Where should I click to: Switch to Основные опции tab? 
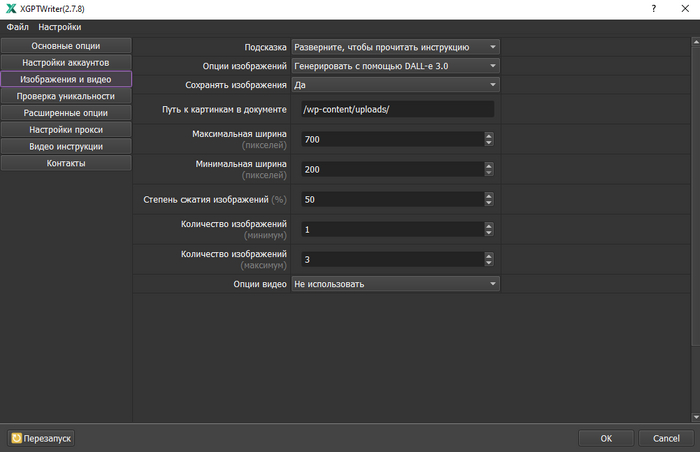pos(66,46)
